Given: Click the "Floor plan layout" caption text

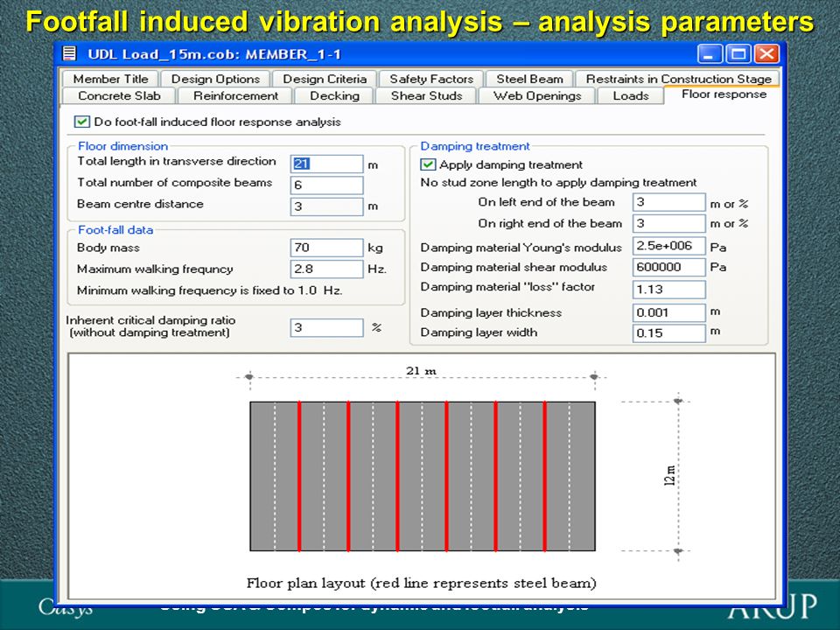Looking at the screenshot, I should pyautogui.click(x=421, y=583).
